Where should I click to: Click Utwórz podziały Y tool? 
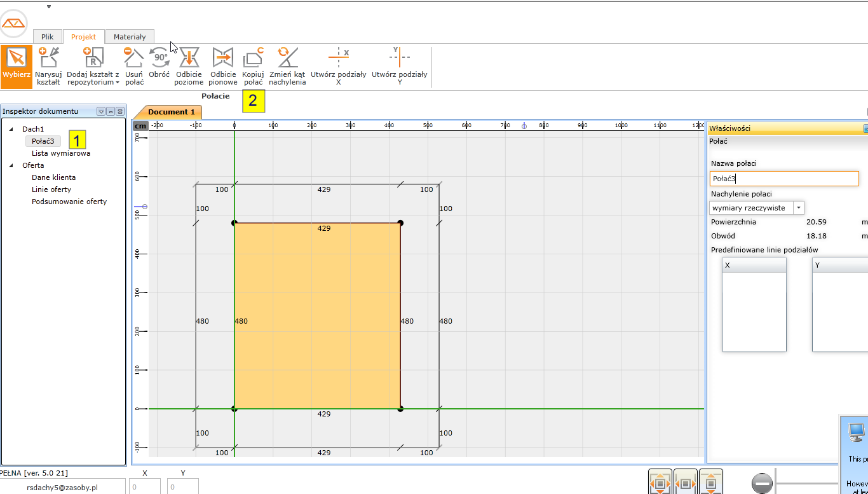(399, 66)
